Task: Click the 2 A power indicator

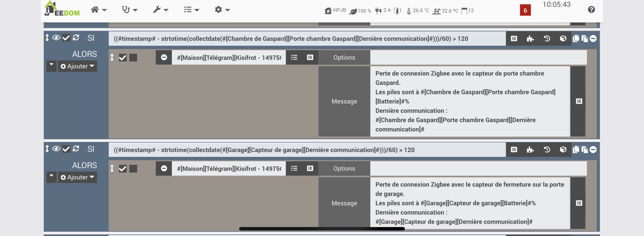Action: (x=383, y=11)
